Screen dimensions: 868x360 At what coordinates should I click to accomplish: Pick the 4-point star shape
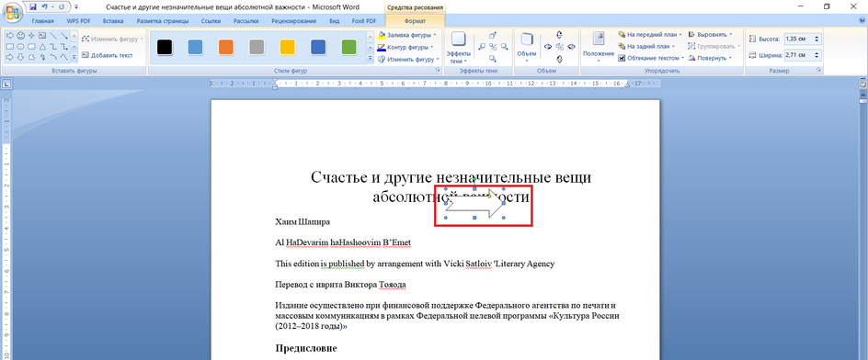(x=31, y=36)
